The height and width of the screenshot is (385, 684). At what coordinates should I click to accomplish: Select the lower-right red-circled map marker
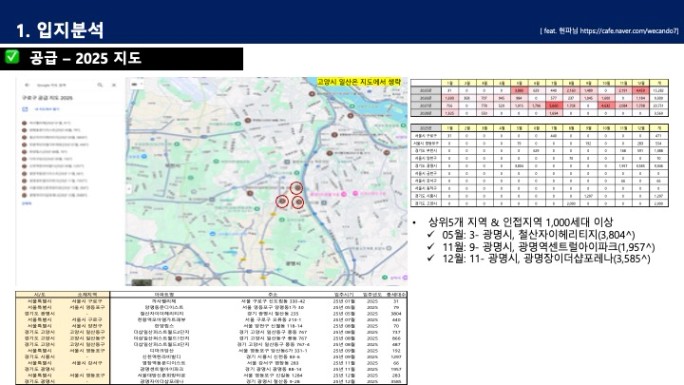coord(298,202)
